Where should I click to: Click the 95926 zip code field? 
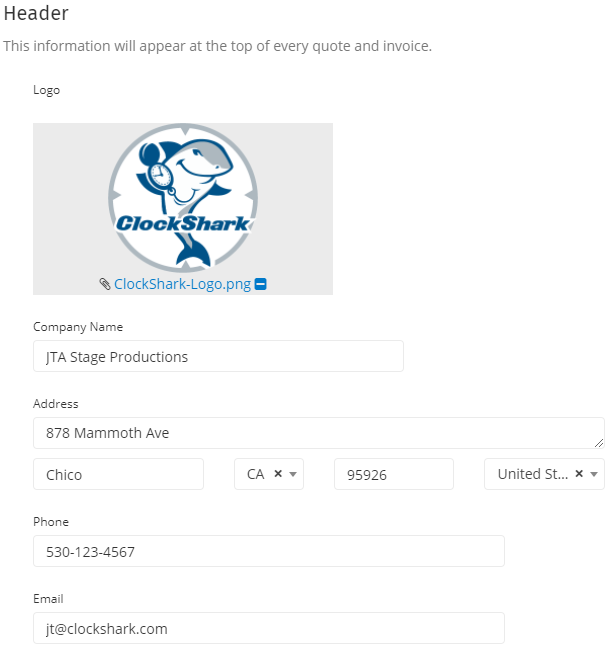pyautogui.click(x=394, y=474)
